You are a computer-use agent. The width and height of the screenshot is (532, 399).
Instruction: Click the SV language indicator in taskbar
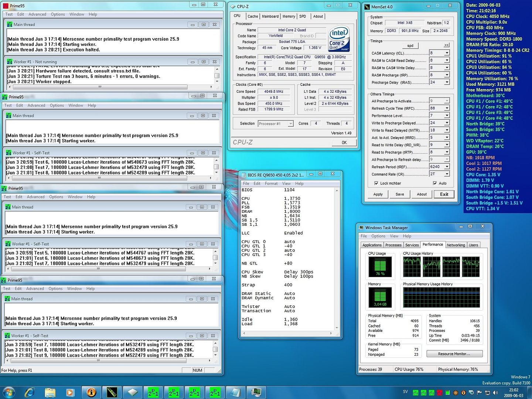pos(405,392)
